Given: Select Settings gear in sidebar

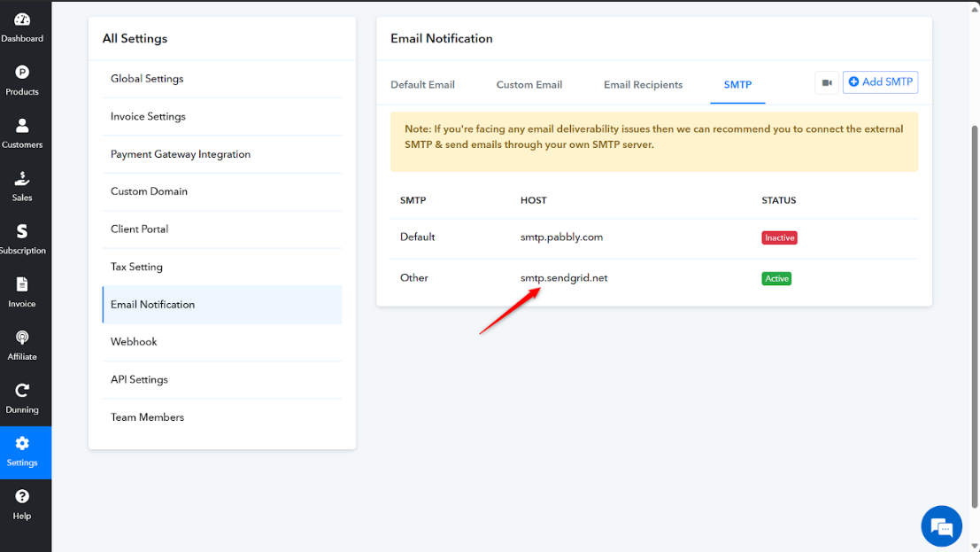Looking at the screenshot, I should click(x=22, y=444).
